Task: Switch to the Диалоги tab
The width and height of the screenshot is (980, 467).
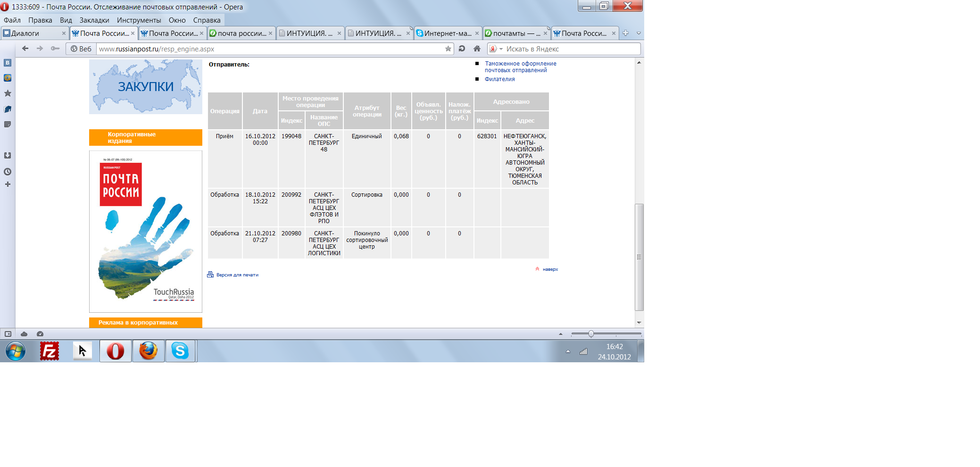Action: [34, 33]
